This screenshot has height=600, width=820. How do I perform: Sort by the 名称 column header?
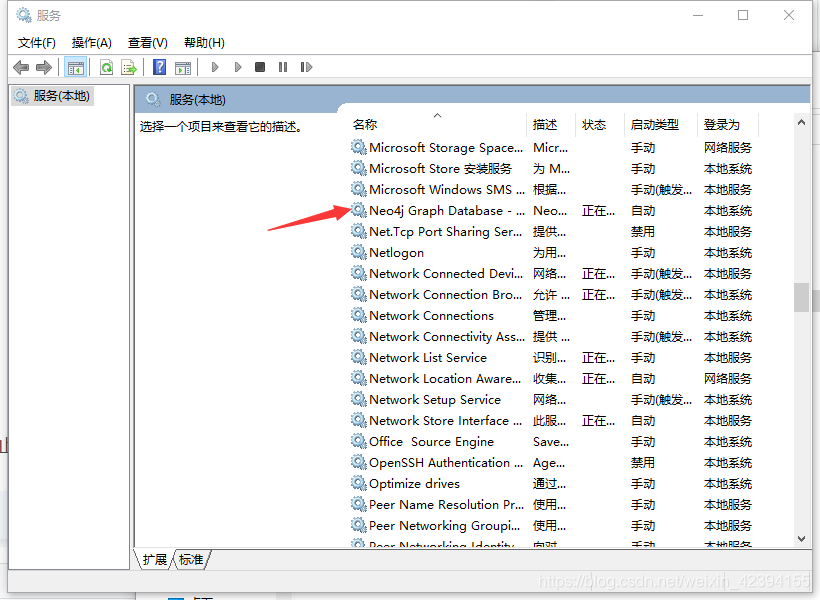[438, 124]
